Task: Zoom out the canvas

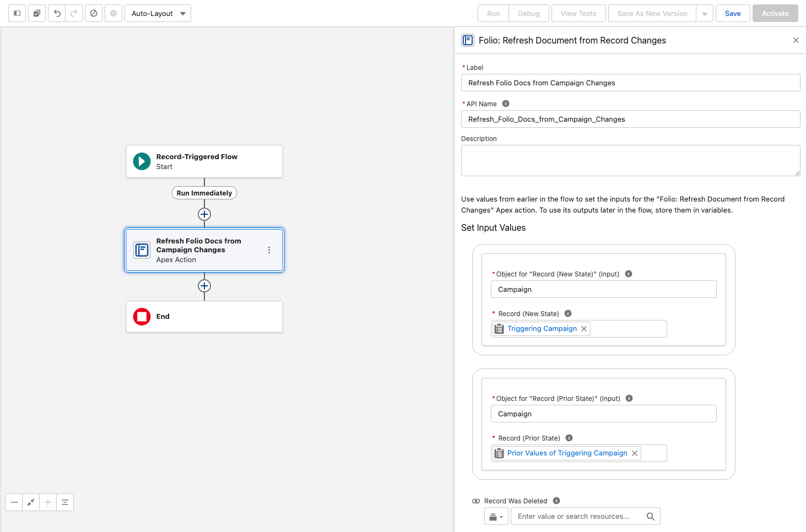Action: [14, 502]
